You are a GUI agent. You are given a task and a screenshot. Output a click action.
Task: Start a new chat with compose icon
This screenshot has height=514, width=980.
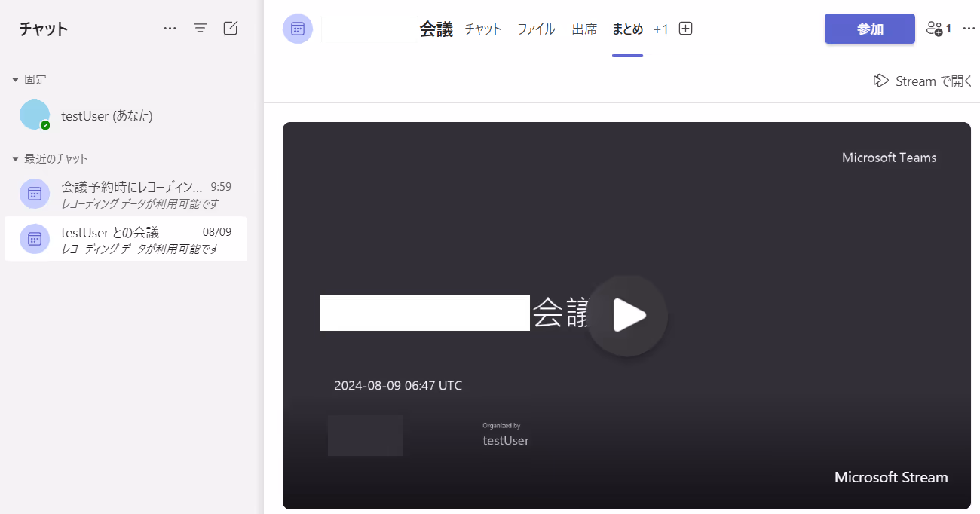pos(231,29)
